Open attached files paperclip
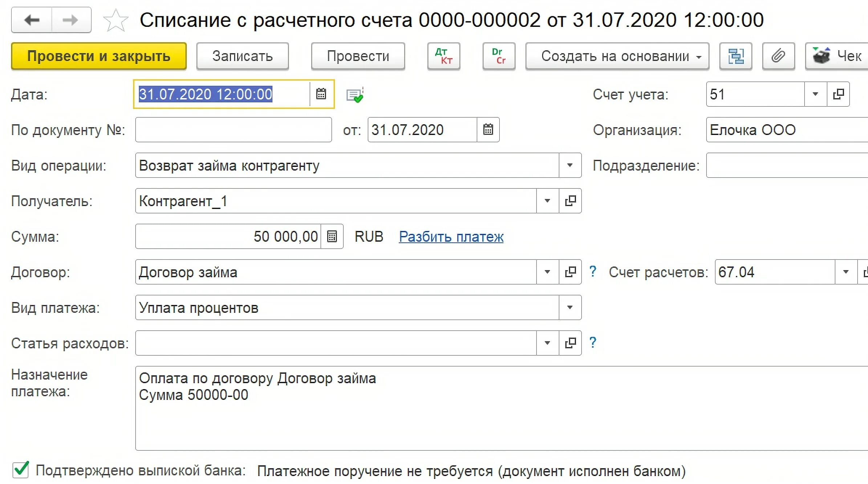Screen dimensions: 868x484 click(x=778, y=56)
